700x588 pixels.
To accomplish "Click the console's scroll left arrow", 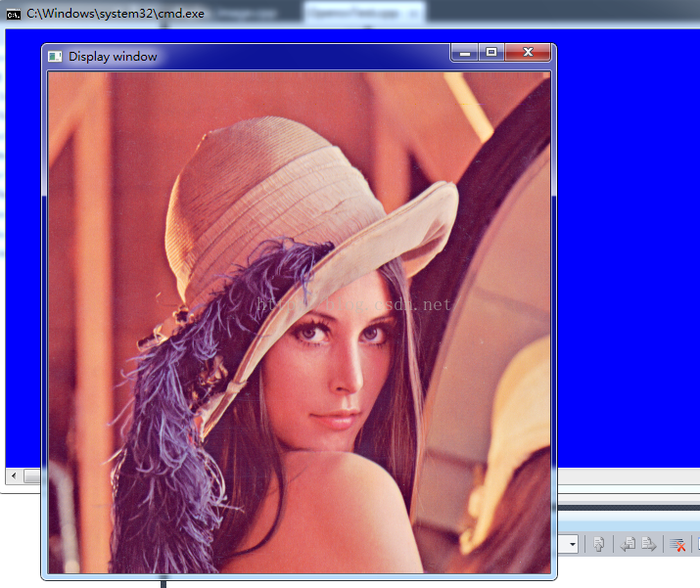I will pos(14,476).
